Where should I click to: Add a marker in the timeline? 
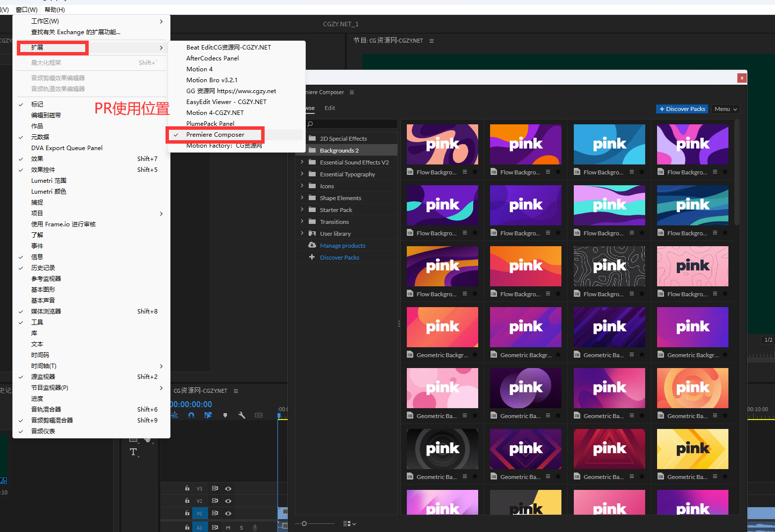pos(225,415)
